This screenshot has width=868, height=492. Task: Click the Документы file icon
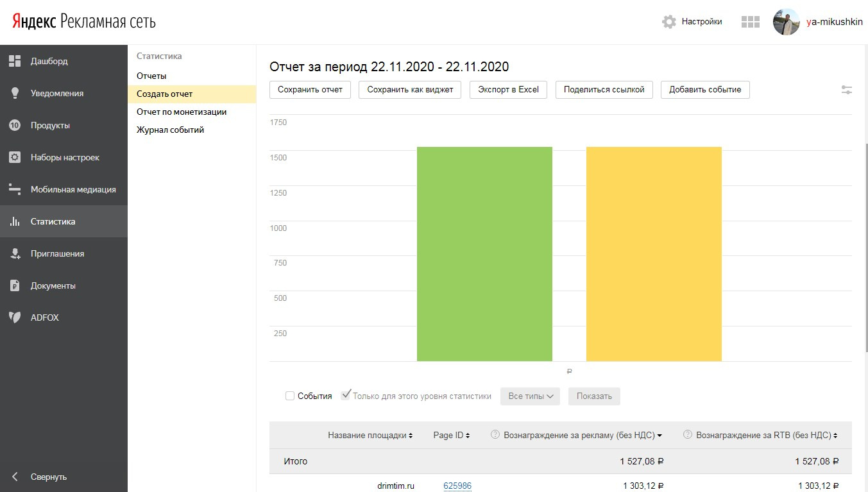point(15,285)
